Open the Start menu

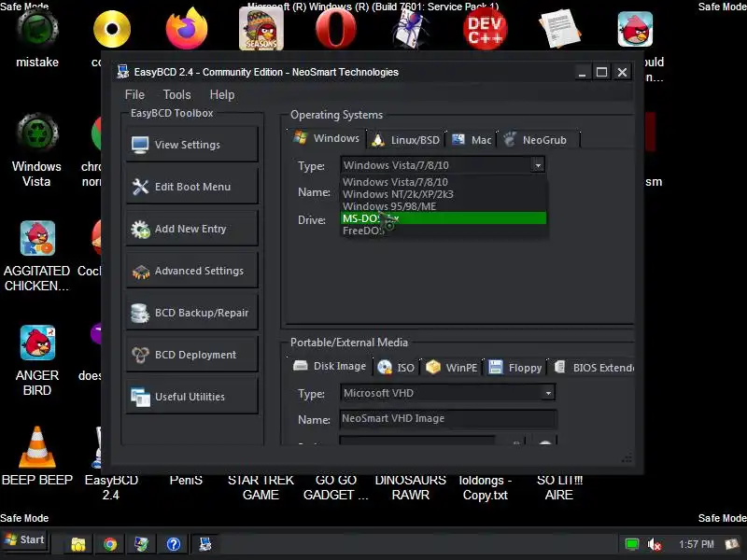tap(25, 540)
